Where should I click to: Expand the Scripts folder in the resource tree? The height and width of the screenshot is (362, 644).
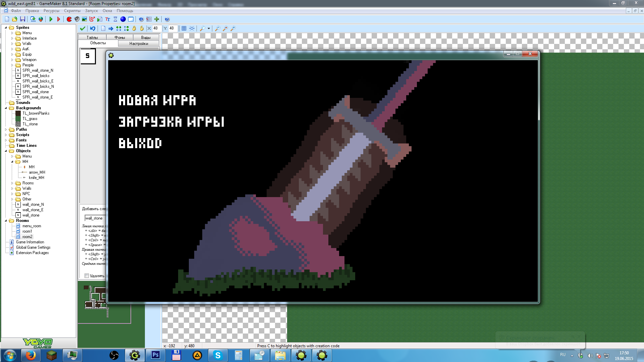click(6, 135)
